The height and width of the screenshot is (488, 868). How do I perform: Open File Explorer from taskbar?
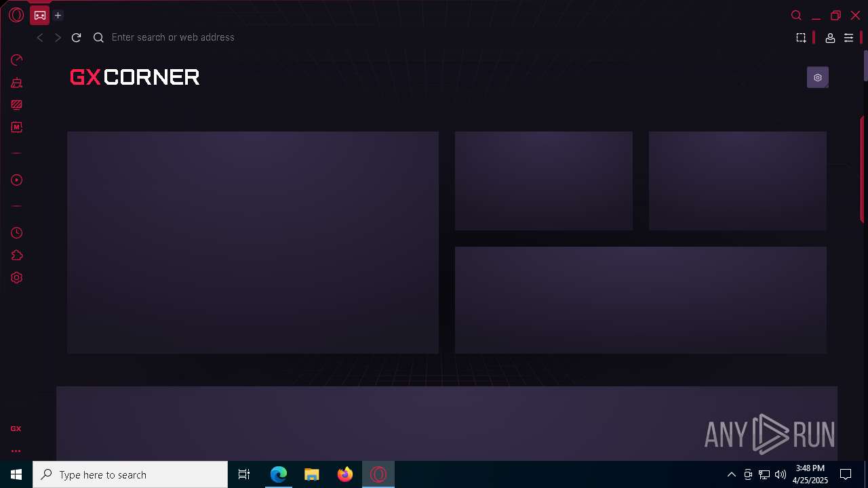(312, 474)
